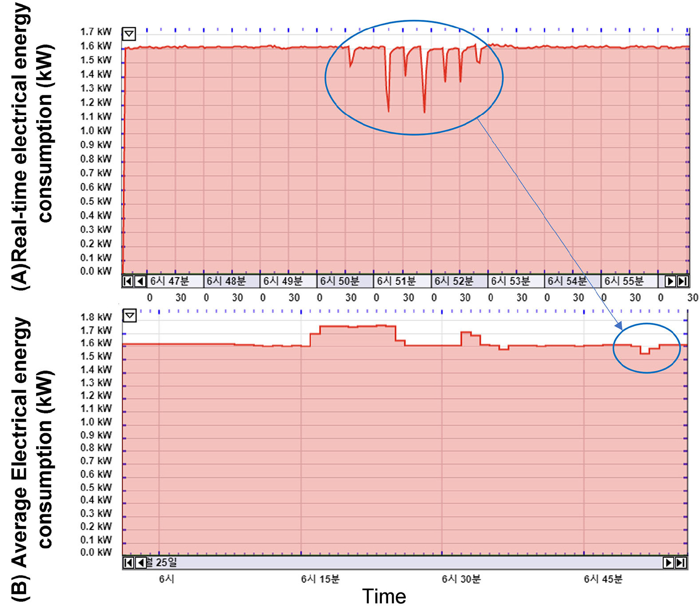The image size is (700, 606).
Task: Open the real-time chart's triangle dropdown menu
Action: click(129, 34)
